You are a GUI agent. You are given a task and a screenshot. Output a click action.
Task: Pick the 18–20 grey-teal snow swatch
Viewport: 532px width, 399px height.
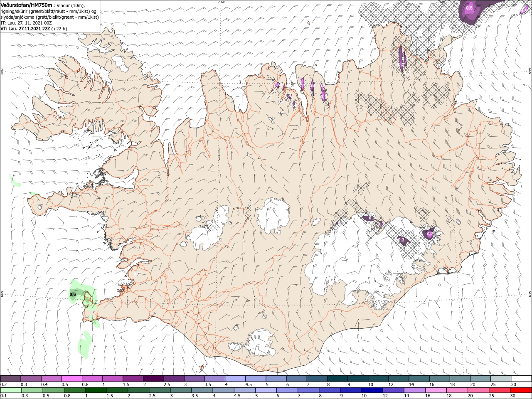tap(460, 379)
